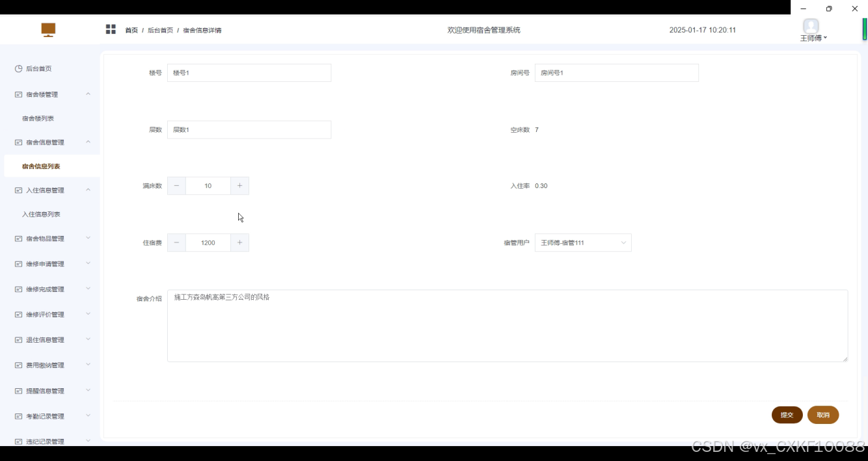Click the 满床数 value field showing 10
Viewport: 868px width, 461px height.
[208, 186]
